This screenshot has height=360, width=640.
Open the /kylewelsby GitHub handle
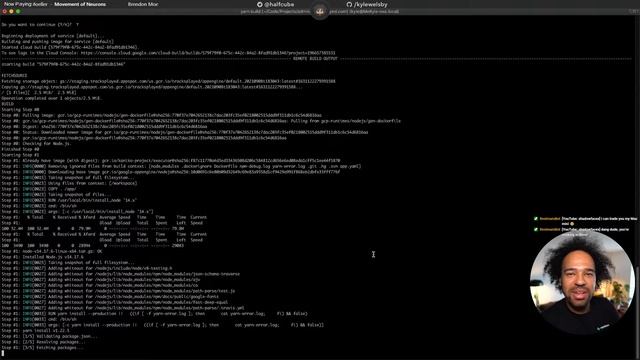(371, 4)
